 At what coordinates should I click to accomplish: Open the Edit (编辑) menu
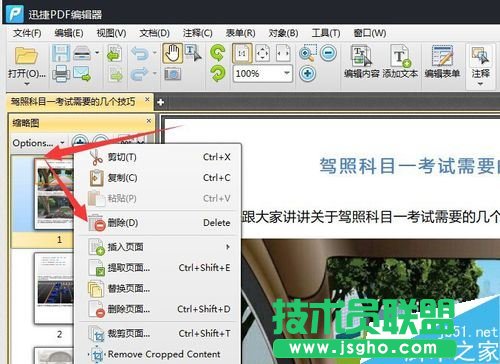[69, 33]
